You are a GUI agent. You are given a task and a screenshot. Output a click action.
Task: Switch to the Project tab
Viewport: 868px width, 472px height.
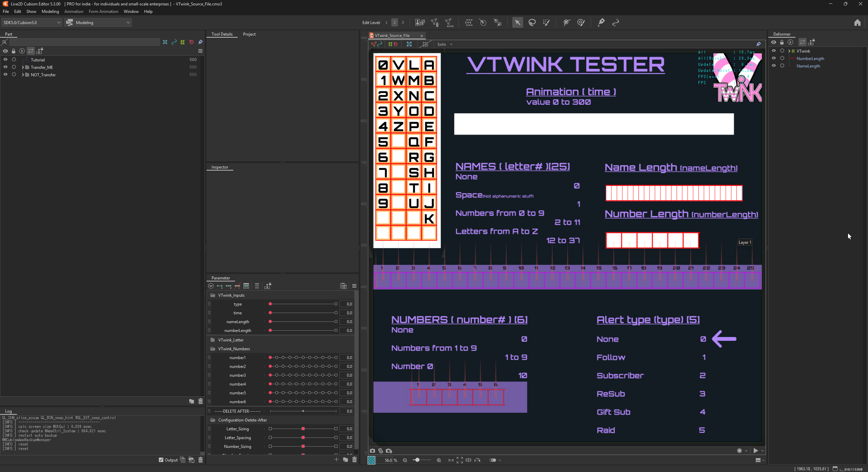(x=249, y=34)
